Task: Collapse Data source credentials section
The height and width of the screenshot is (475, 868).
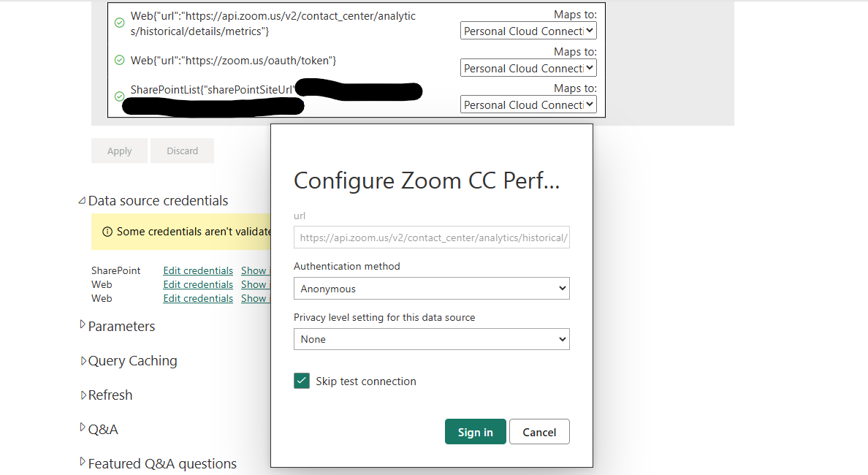Action: [x=82, y=200]
